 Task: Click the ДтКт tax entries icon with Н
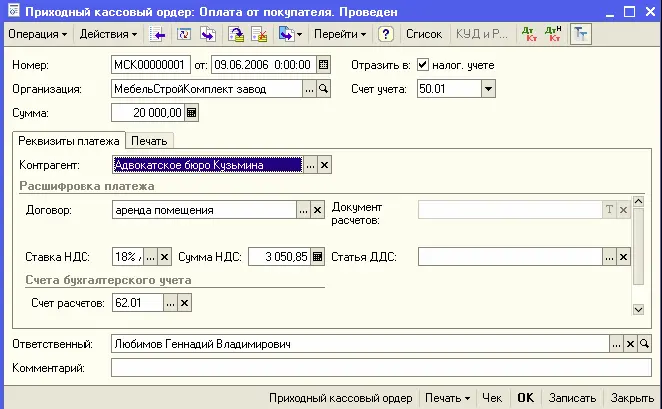pos(553,34)
